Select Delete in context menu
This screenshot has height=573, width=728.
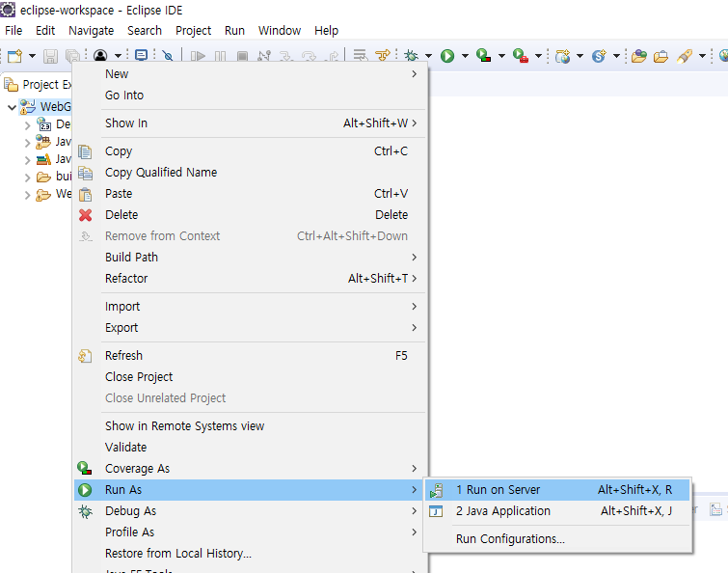pyautogui.click(x=251, y=215)
